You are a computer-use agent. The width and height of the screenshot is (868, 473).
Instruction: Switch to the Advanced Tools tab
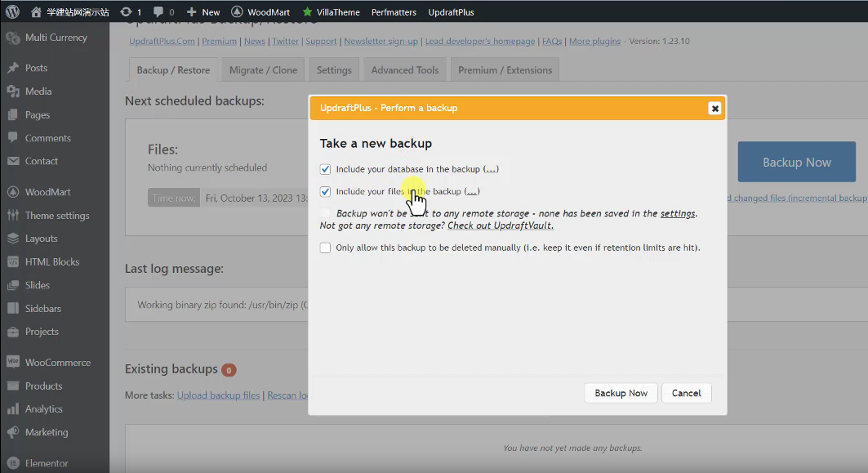[405, 69]
